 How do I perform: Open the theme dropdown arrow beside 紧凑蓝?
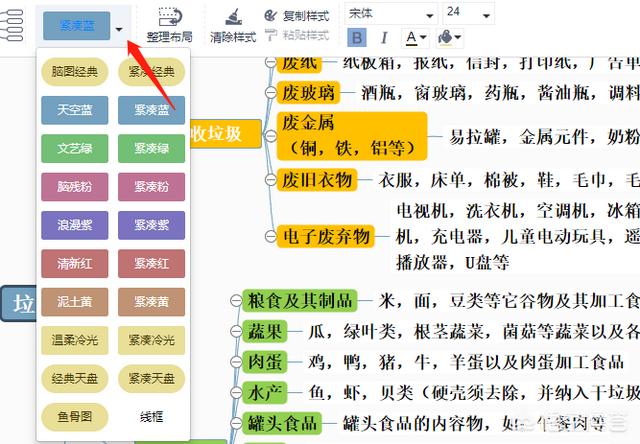click(119, 30)
